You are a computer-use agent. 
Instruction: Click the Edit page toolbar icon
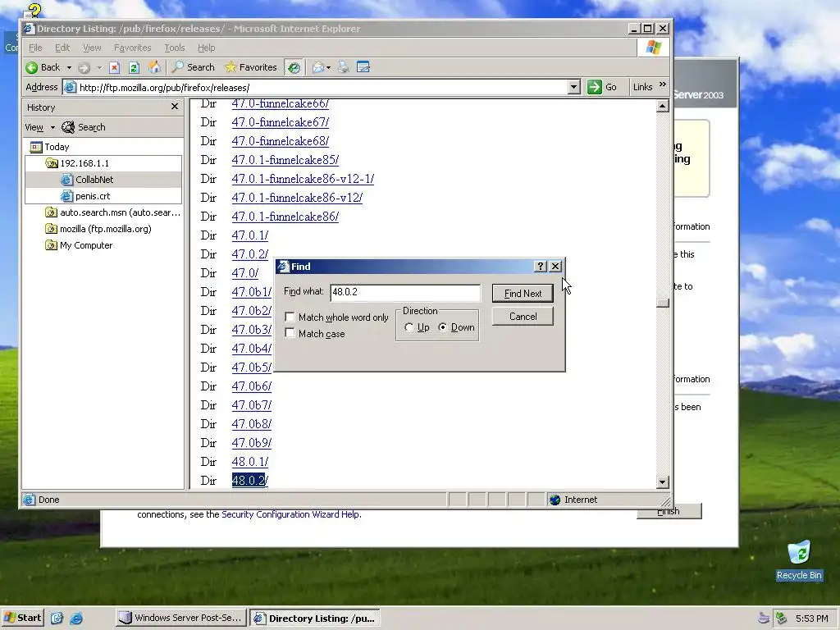point(363,67)
